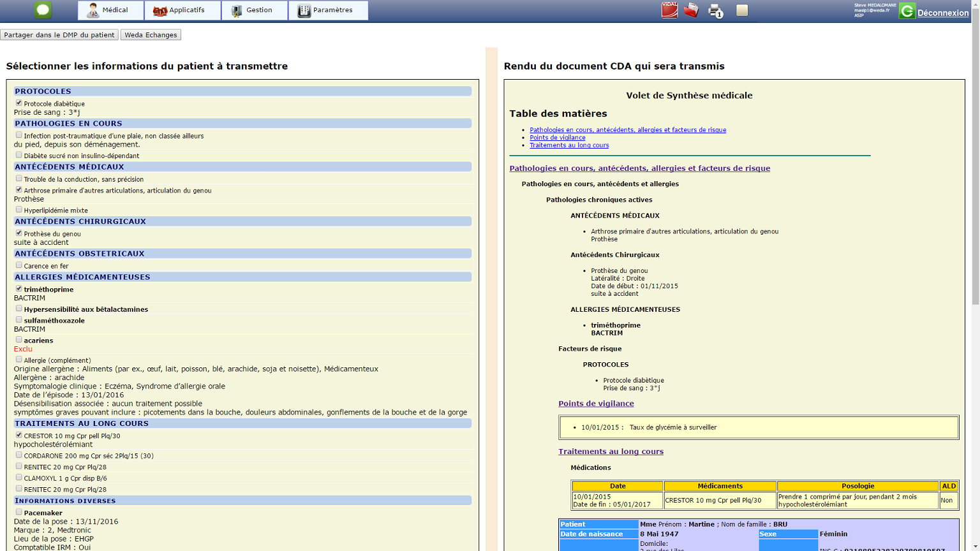Check the Hyperlipidémie mixte checkbox
The width and height of the screenshot is (980, 551).
pyautogui.click(x=19, y=209)
